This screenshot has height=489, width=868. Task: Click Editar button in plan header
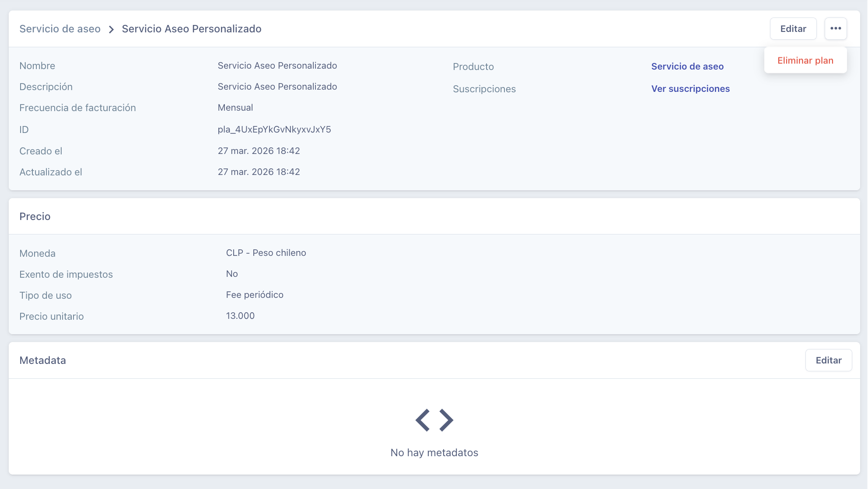[793, 28]
